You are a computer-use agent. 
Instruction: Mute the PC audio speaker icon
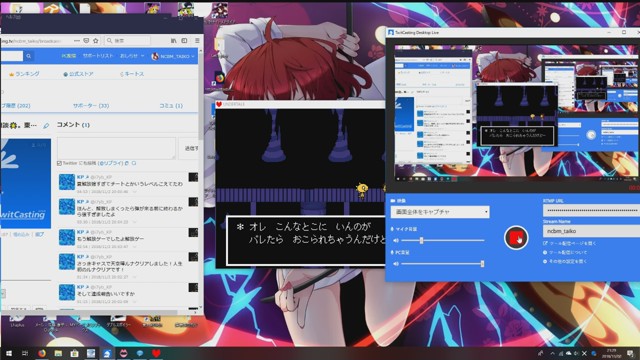[396, 264]
